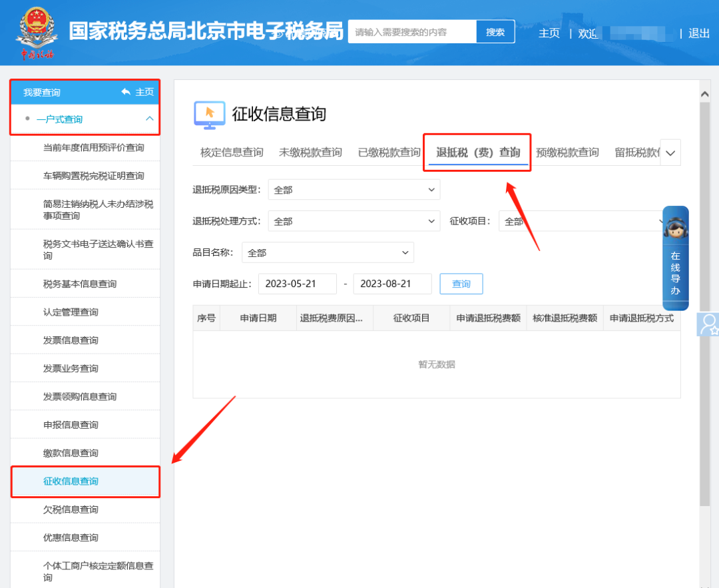Expand the tabs overflow chevron button
Viewport: 719px width, 588px height.
tap(670, 152)
